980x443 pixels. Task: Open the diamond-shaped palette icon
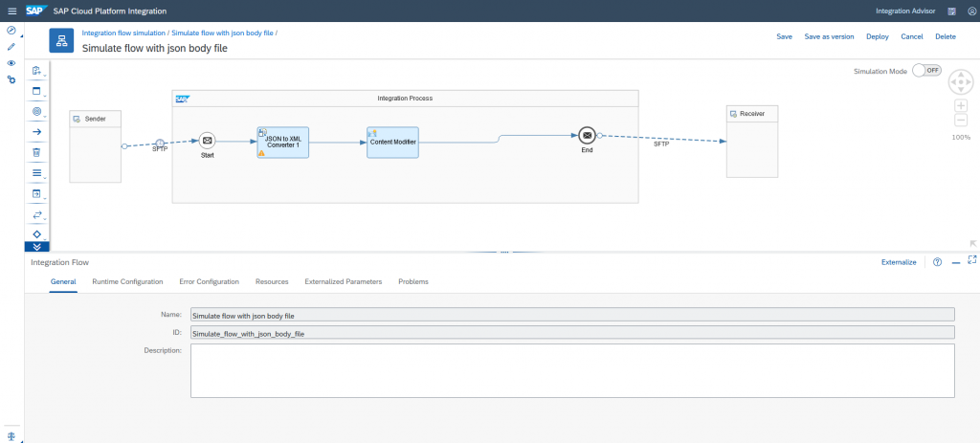pos(37,234)
